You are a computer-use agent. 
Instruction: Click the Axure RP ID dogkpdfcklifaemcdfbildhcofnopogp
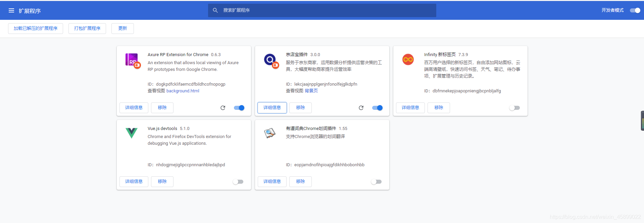191,84
